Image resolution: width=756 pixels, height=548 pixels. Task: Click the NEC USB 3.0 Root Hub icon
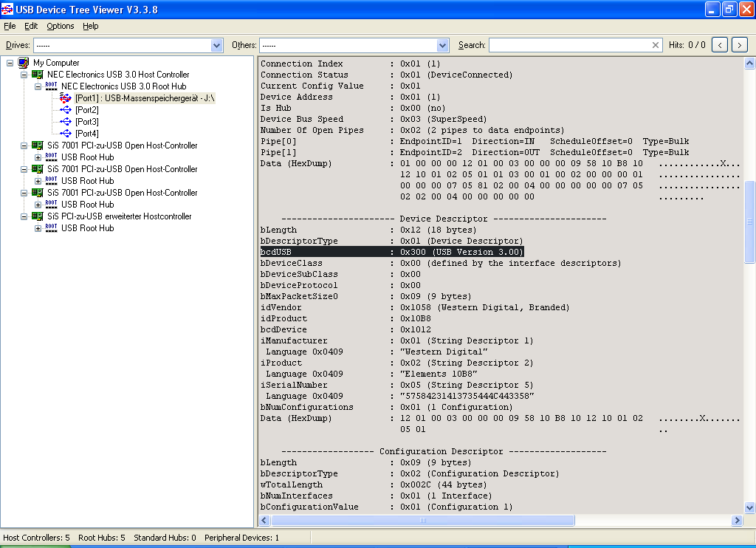click(x=51, y=86)
